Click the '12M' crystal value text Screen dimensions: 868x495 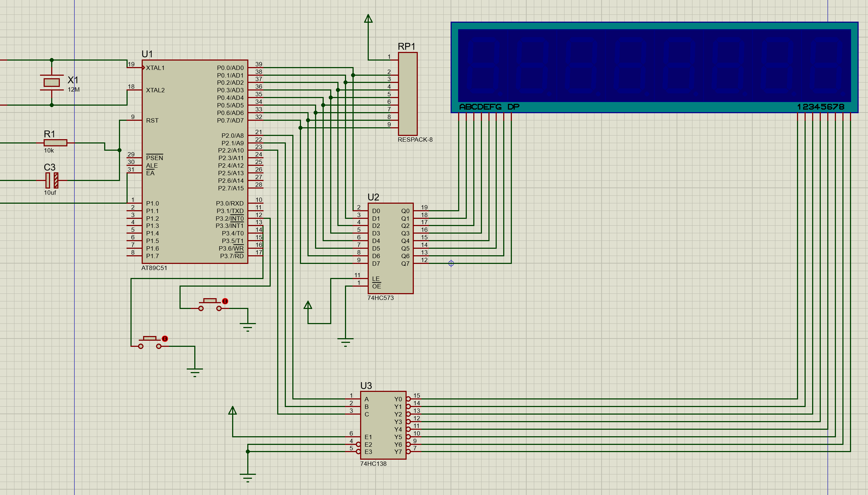74,89
